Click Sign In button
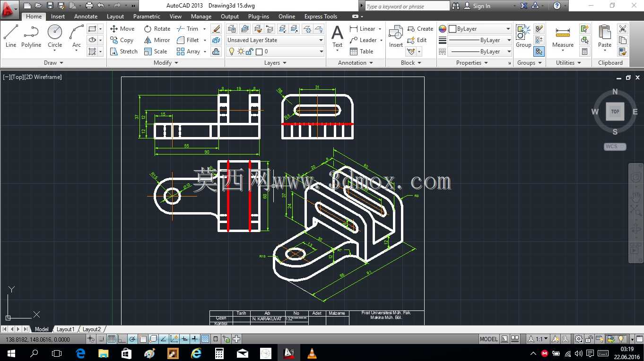This screenshot has width=644, height=361. [x=477, y=6]
